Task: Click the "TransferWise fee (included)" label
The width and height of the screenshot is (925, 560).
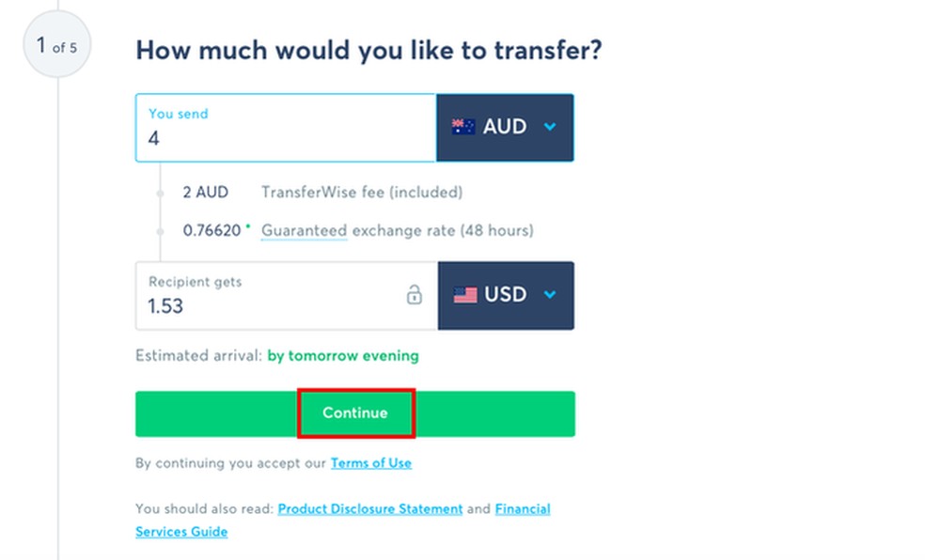Action: coord(362,193)
